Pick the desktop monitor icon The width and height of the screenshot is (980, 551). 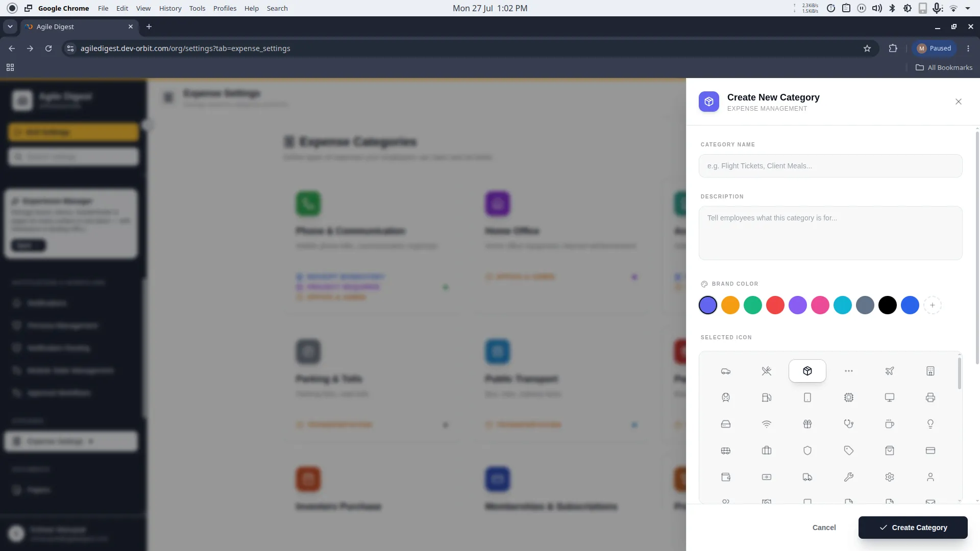point(889,397)
